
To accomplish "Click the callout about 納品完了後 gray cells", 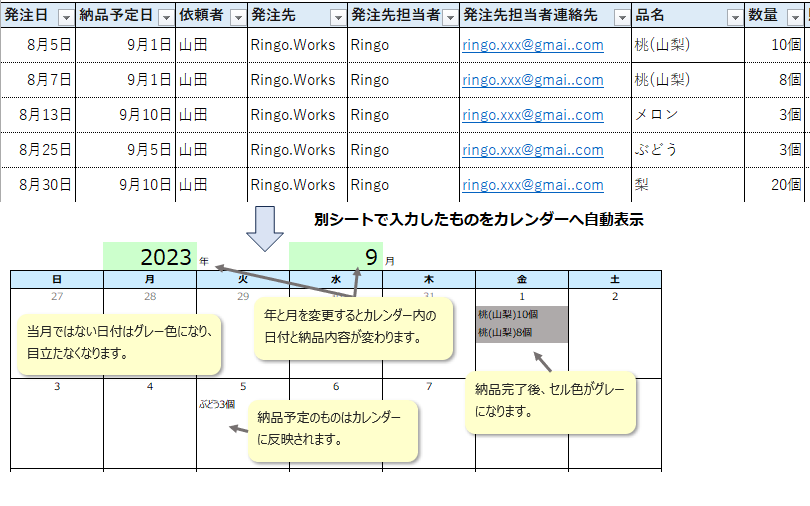I will [x=550, y=402].
